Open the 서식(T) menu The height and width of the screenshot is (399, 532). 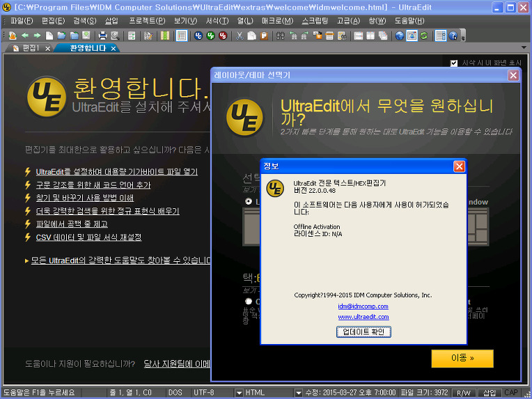217,21
